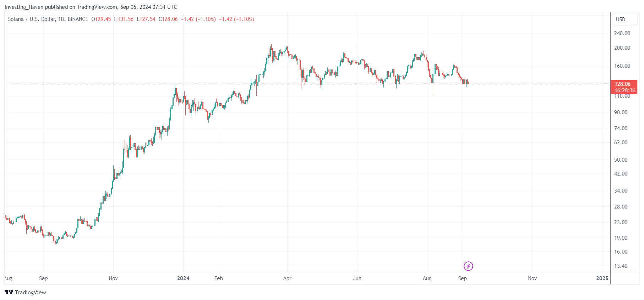
Task: Click the 23.00 price axis label
Action: 621,222
